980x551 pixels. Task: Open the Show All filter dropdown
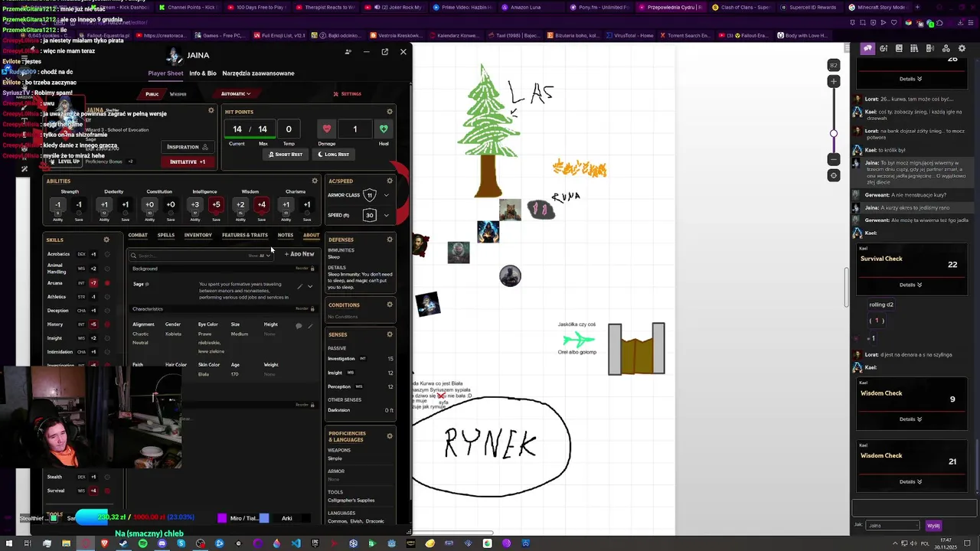259,256
